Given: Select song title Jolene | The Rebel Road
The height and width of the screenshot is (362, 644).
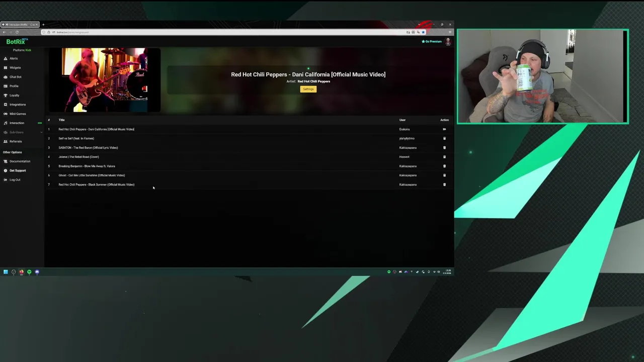Looking at the screenshot, I should pos(78,157).
